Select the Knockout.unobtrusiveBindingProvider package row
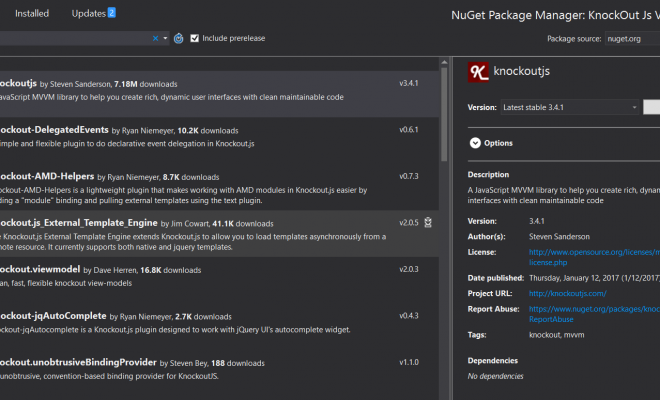 pos(219,373)
